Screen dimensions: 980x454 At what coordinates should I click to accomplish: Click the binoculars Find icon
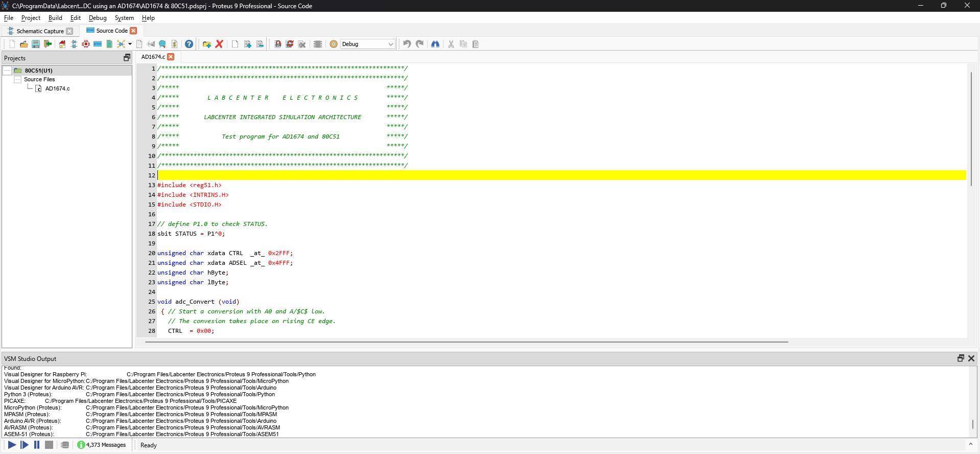[435, 44]
